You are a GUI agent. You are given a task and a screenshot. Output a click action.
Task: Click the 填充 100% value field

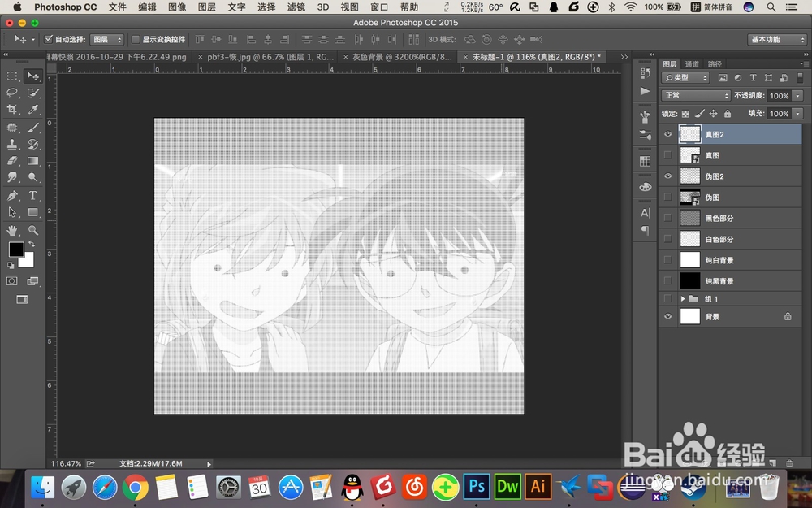coord(779,114)
